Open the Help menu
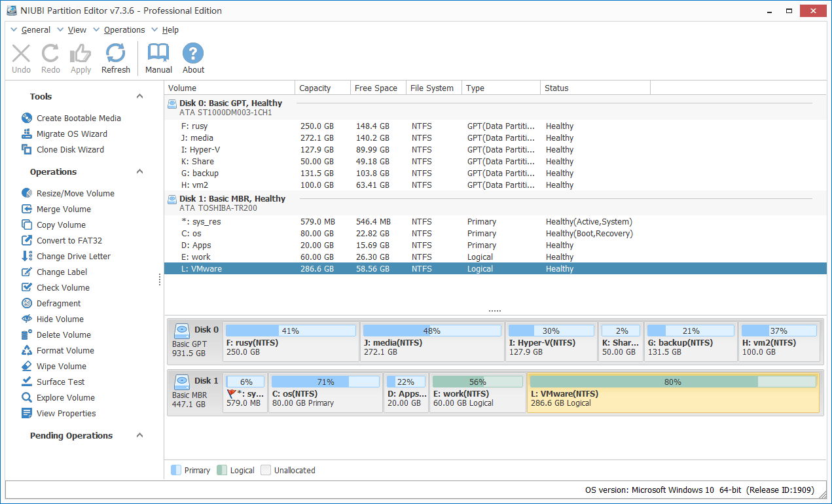The height and width of the screenshot is (504, 832). point(170,29)
